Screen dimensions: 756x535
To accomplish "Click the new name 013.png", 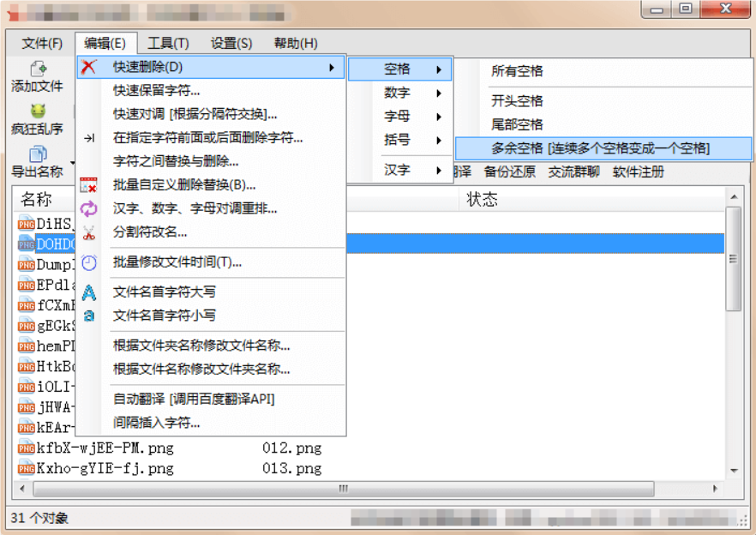I will 291,468.
